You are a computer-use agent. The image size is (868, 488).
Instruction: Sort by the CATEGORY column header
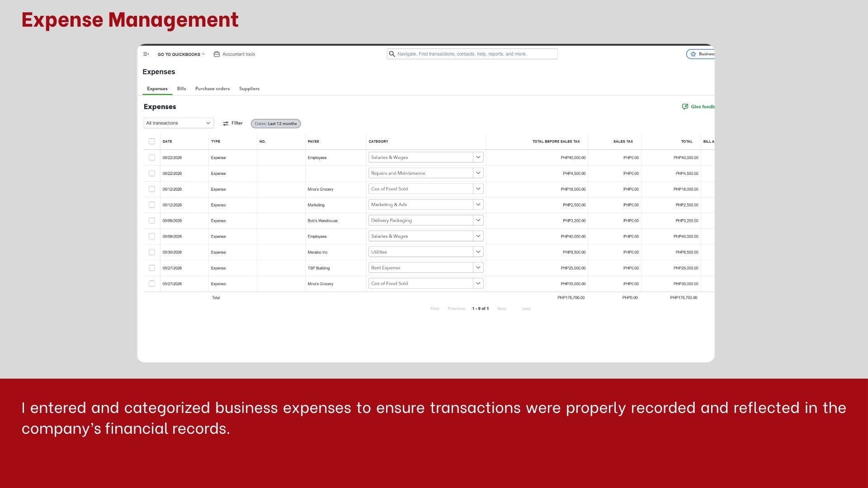[x=378, y=141]
